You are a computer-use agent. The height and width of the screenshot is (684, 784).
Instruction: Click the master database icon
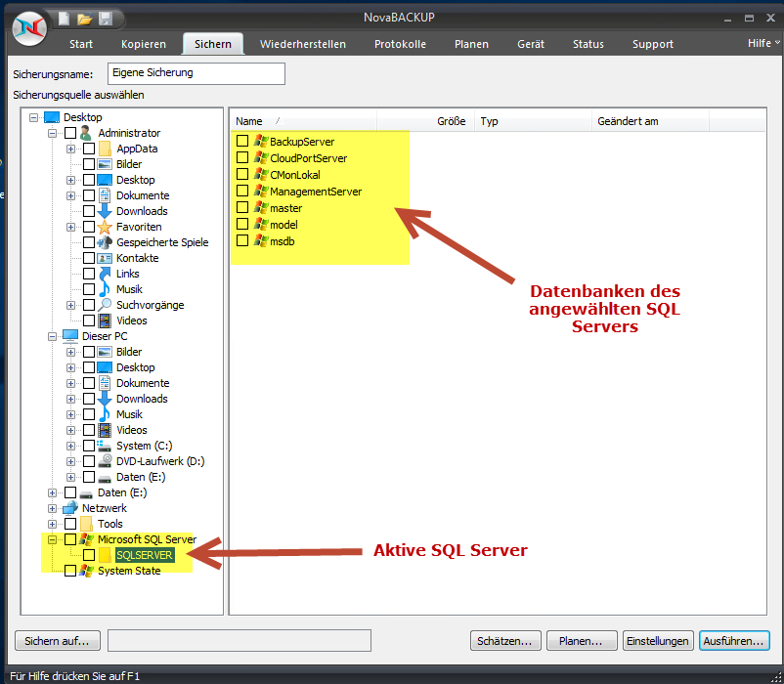coord(260,207)
